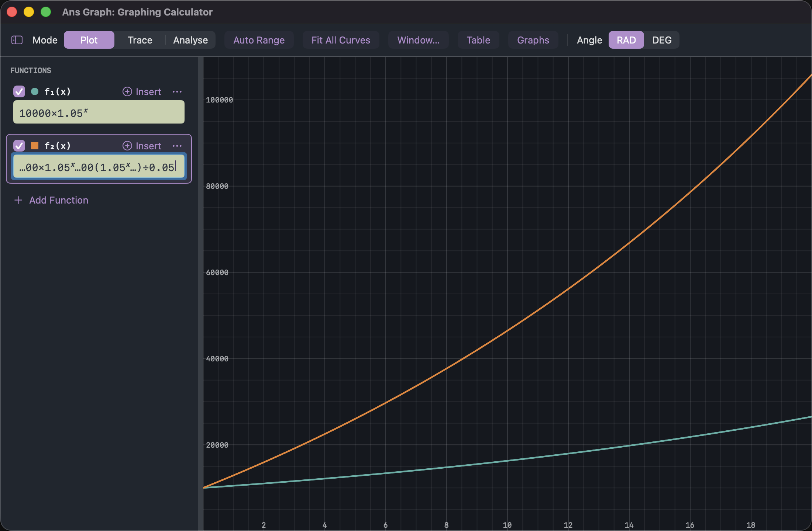Open the f₁(x) more options menu
812x531 pixels.
(177, 91)
